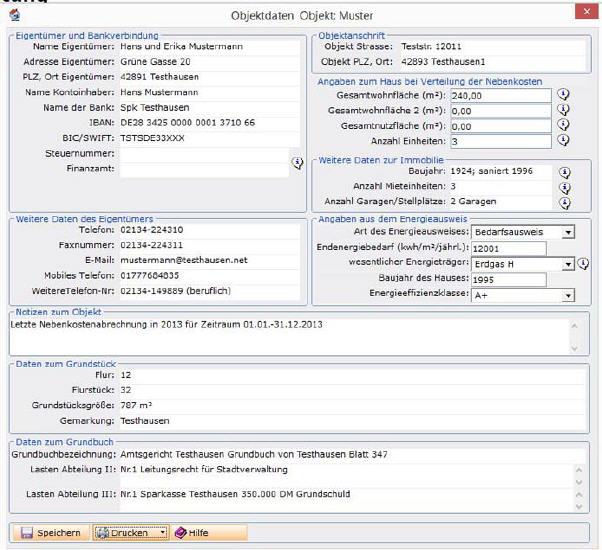The height and width of the screenshot is (550, 602).
Task: Open info icon next to Anzahl Garagen/Stellplätze
Action: (564, 203)
